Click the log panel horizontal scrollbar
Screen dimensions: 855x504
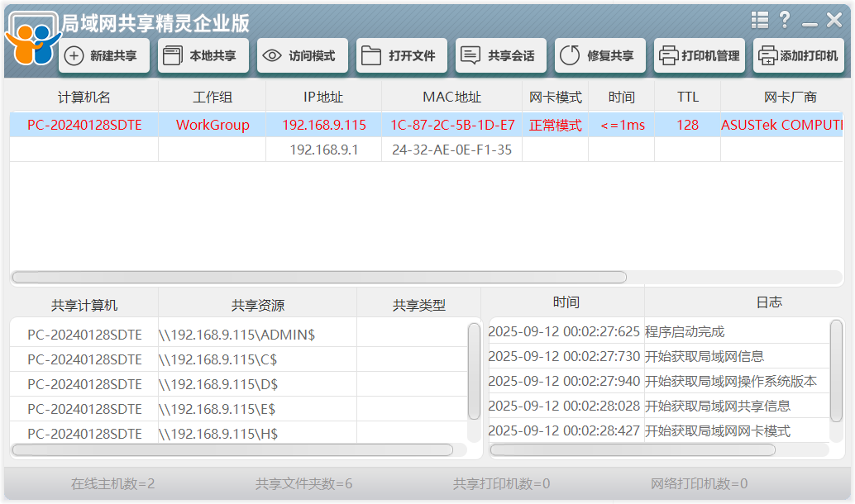(633, 450)
